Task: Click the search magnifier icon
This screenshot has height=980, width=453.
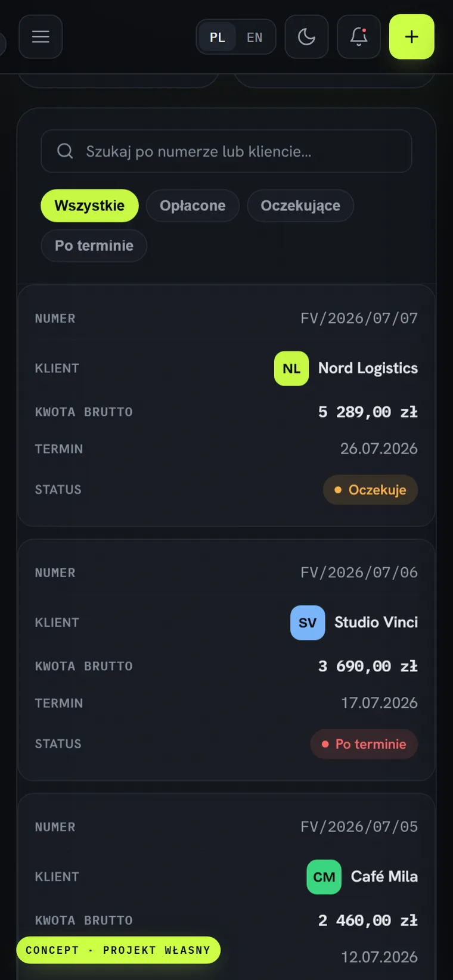Action: 65,151
